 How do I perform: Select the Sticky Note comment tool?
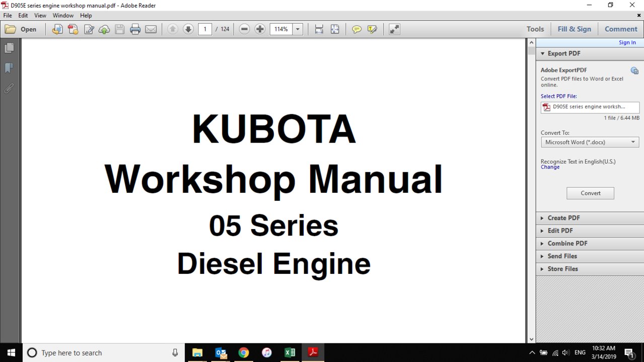click(x=356, y=29)
